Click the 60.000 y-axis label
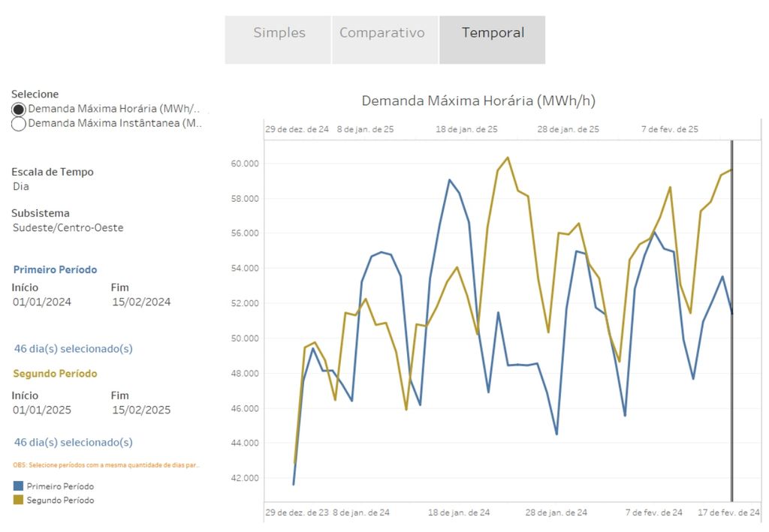769x532 pixels. (x=245, y=164)
